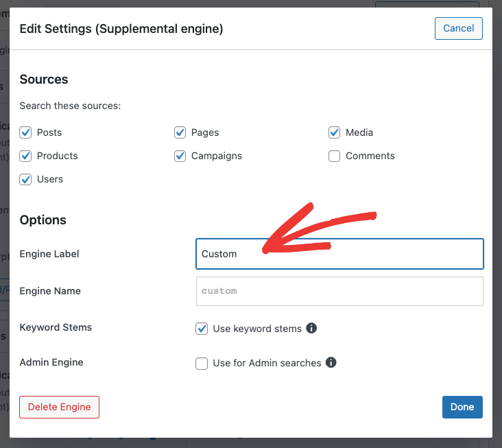Uncheck the Products source checkbox
This screenshot has width=502, height=448.
click(26, 156)
